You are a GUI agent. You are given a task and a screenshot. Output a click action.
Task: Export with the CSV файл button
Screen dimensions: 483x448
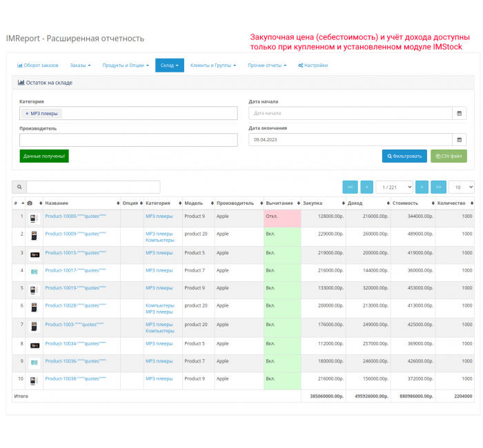click(448, 156)
